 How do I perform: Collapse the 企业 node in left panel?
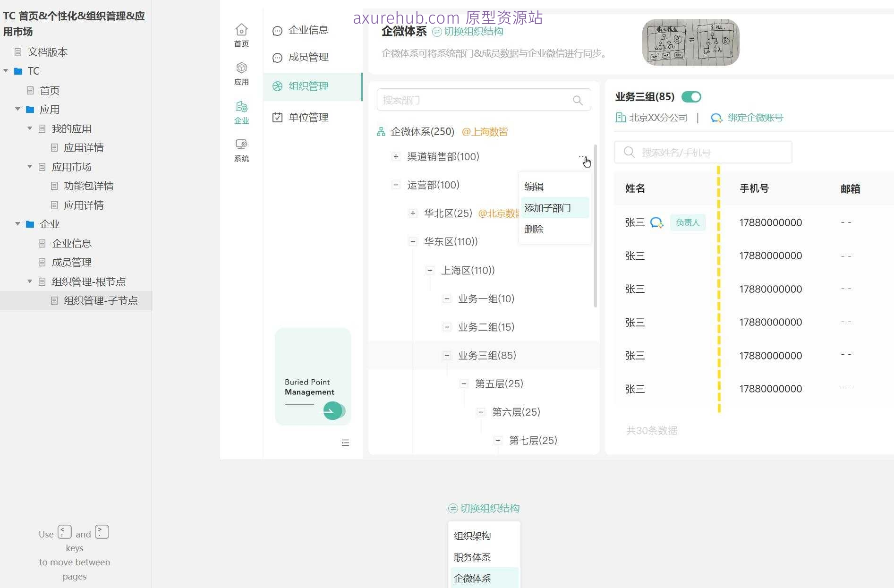17,223
